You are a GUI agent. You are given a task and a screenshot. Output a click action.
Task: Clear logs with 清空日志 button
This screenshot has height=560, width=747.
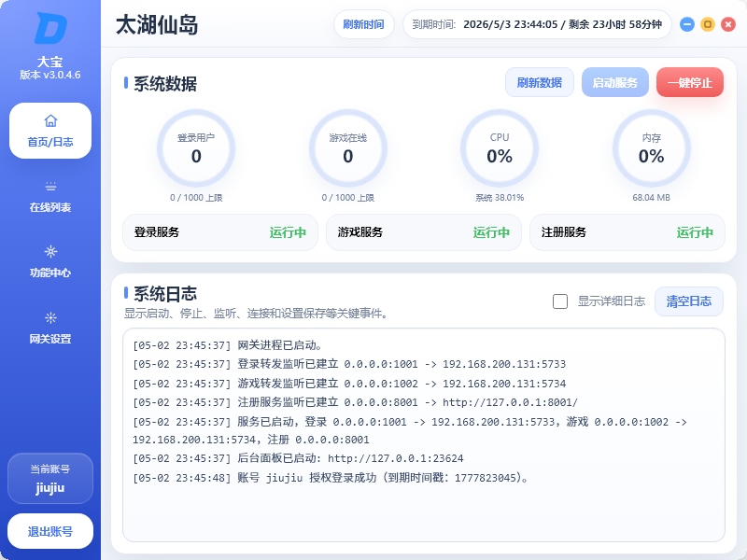tap(689, 301)
